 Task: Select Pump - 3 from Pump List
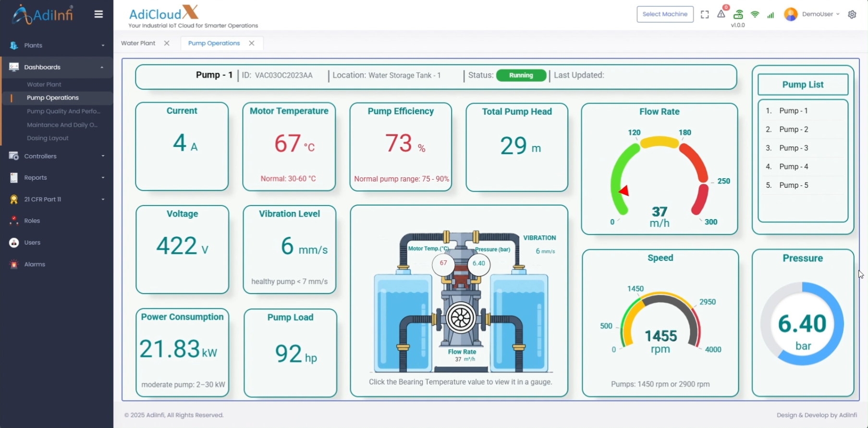click(x=794, y=148)
